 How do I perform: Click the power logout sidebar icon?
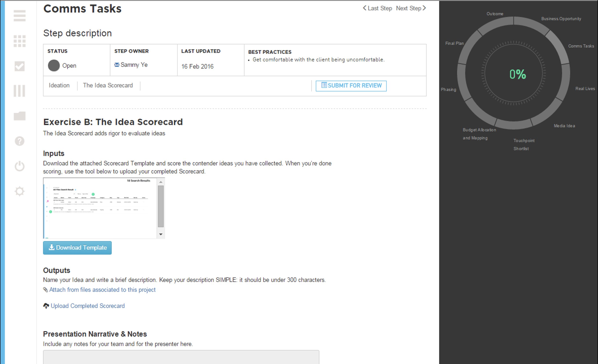pos(19,166)
